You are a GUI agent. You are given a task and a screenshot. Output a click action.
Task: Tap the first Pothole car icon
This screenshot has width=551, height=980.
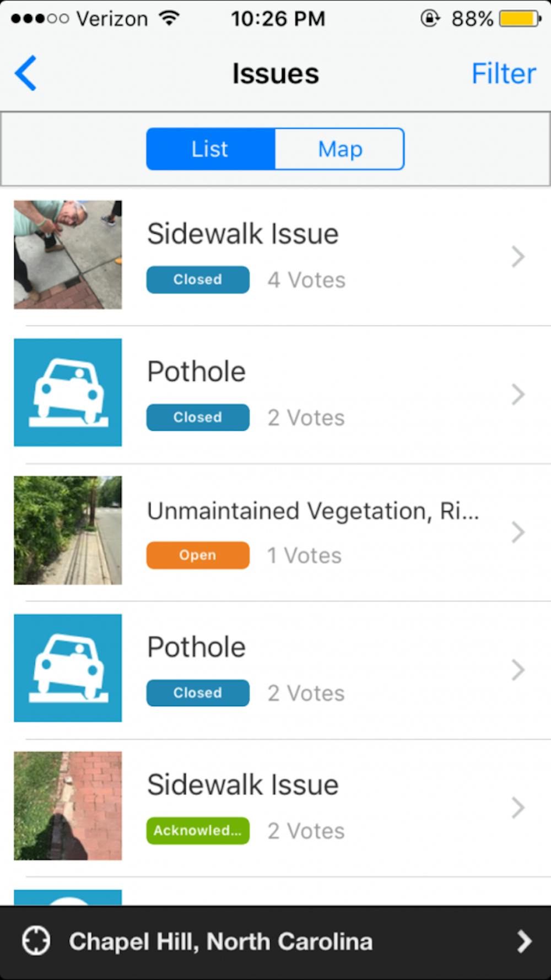68,392
